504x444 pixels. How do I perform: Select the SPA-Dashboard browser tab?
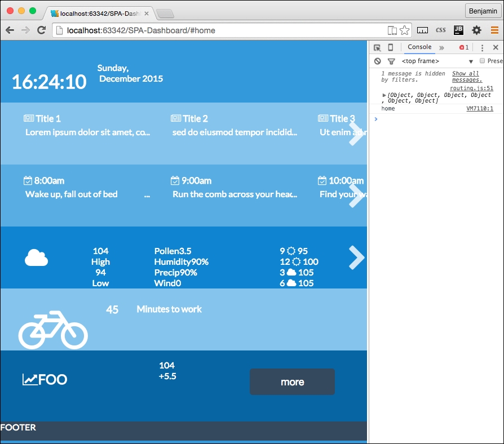pyautogui.click(x=98, y=14)
